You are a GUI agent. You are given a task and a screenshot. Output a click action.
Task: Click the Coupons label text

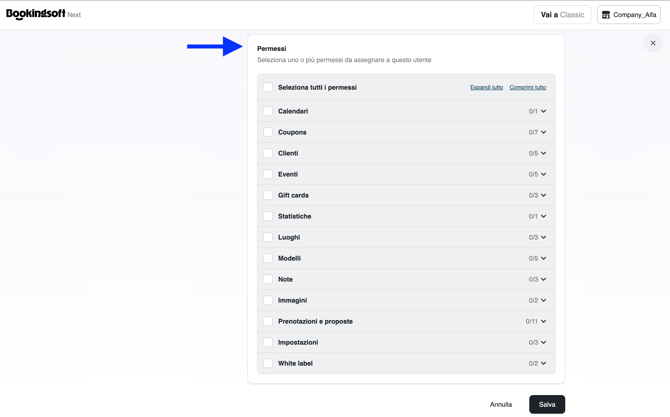coord(292,132)
